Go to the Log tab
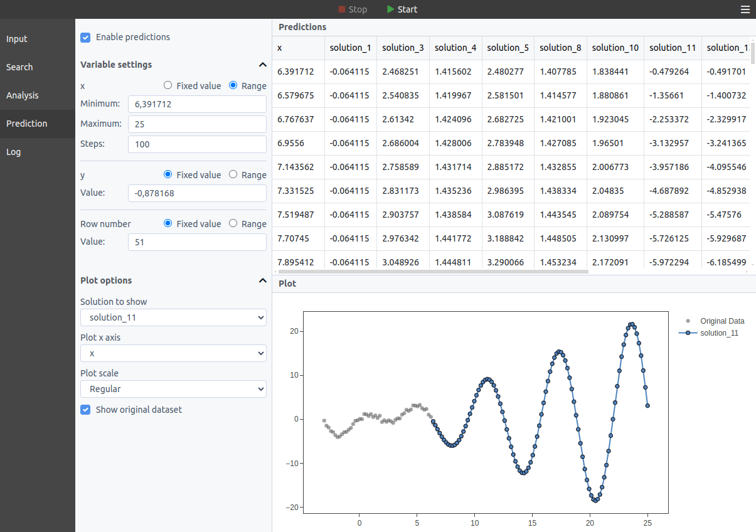Image resolution: width=756 pixels, height=532 pixels. point(13,152)
